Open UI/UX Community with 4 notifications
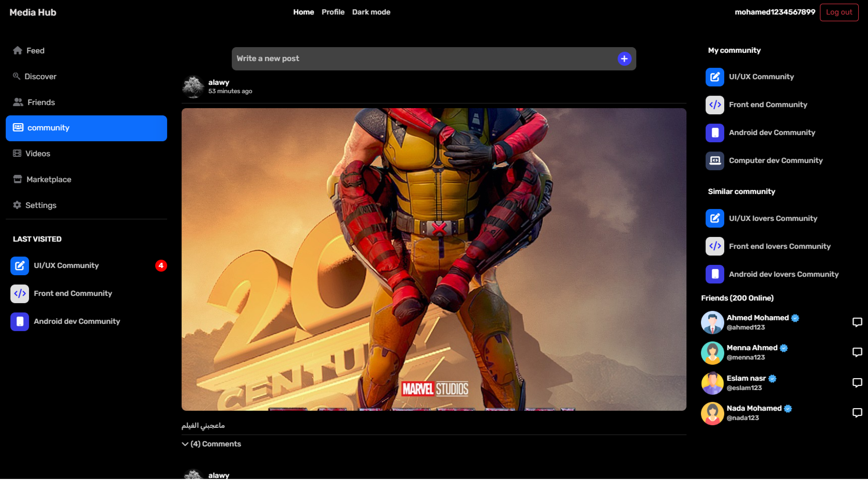The image size is (868, 480). [66, 265]
